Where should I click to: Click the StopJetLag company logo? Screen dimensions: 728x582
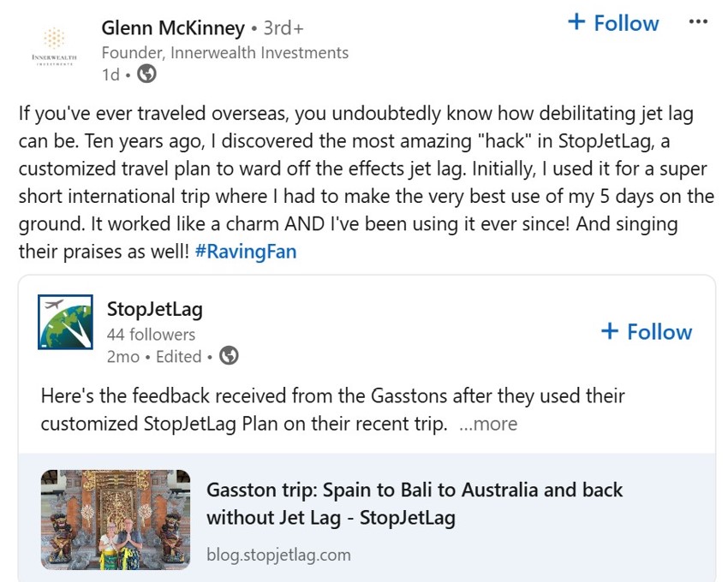click(65, 322)
